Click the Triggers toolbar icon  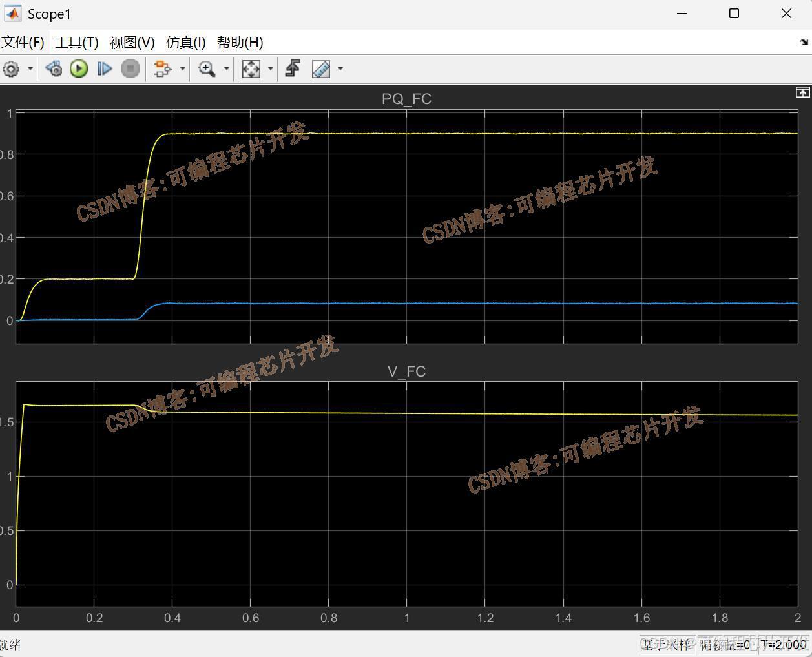[x=293, y=68]
